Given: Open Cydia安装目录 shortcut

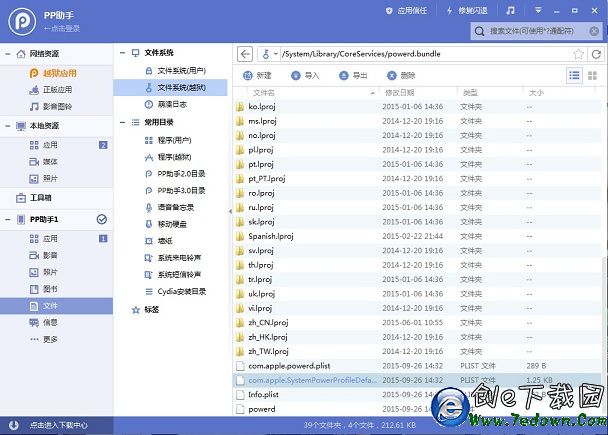Looking at the screenshot, I should click(171, 291).
